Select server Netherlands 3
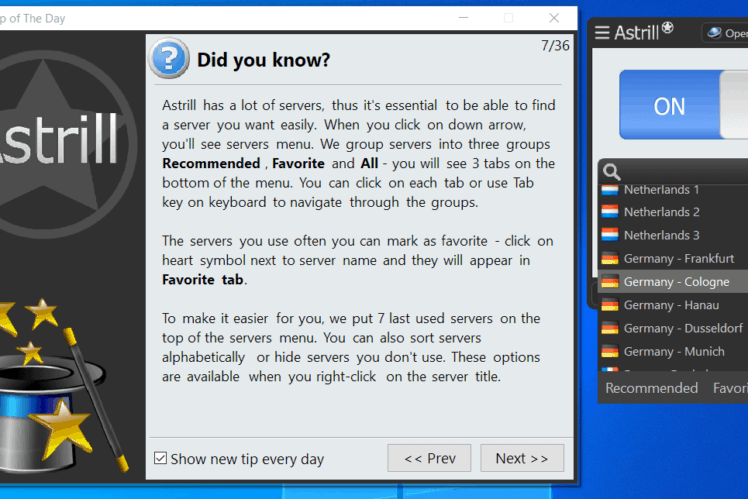Screen dimensions: 748x499 click(x=673, y=235)
